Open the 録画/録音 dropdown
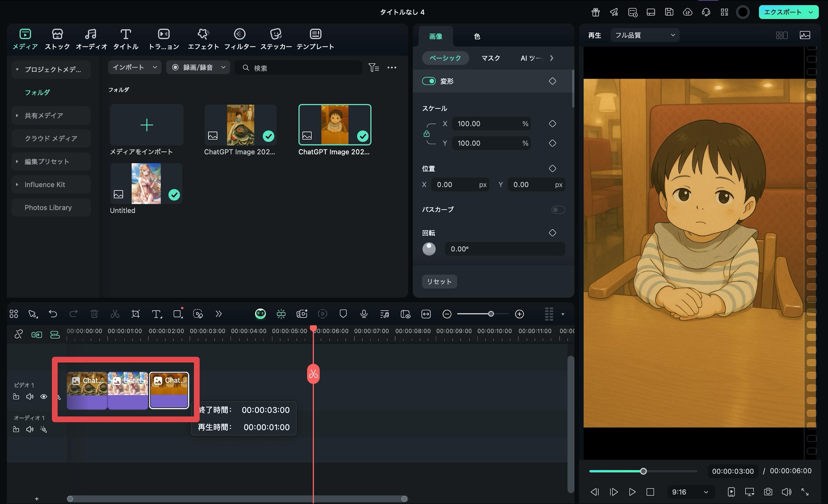This screenshot has width=828, height=504. tap(198, 67)
